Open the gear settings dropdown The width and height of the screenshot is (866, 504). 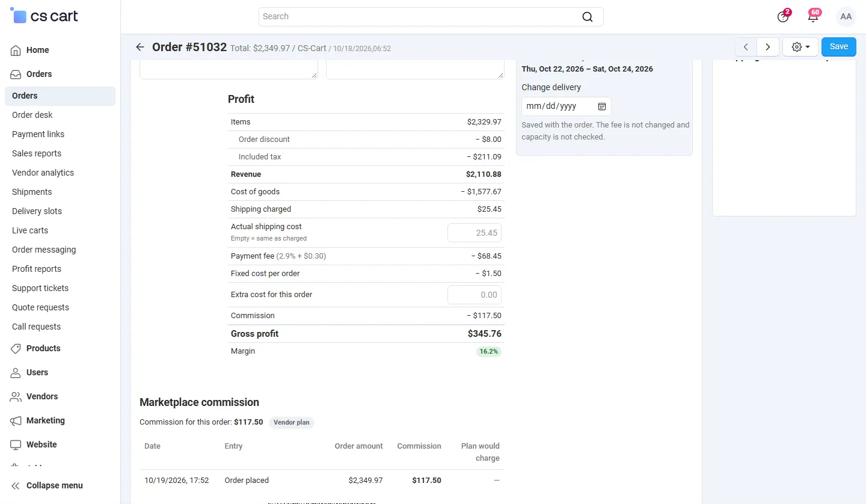tap(800, 47)
